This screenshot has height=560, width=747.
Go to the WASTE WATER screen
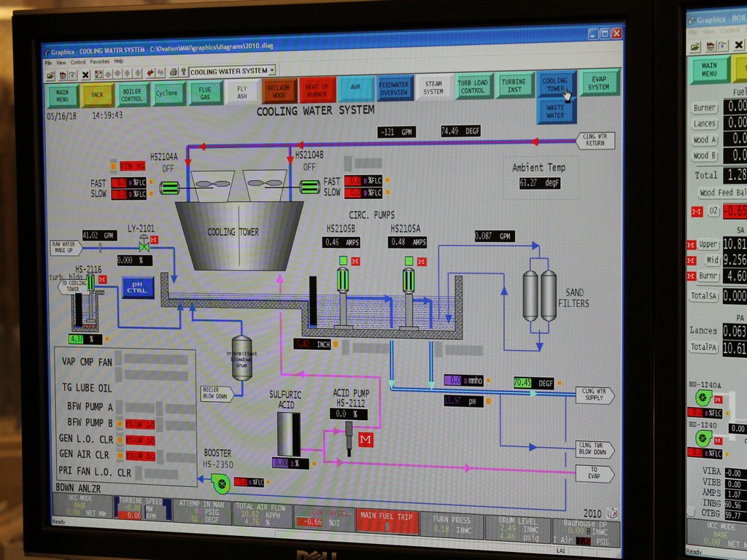[555, 111]
